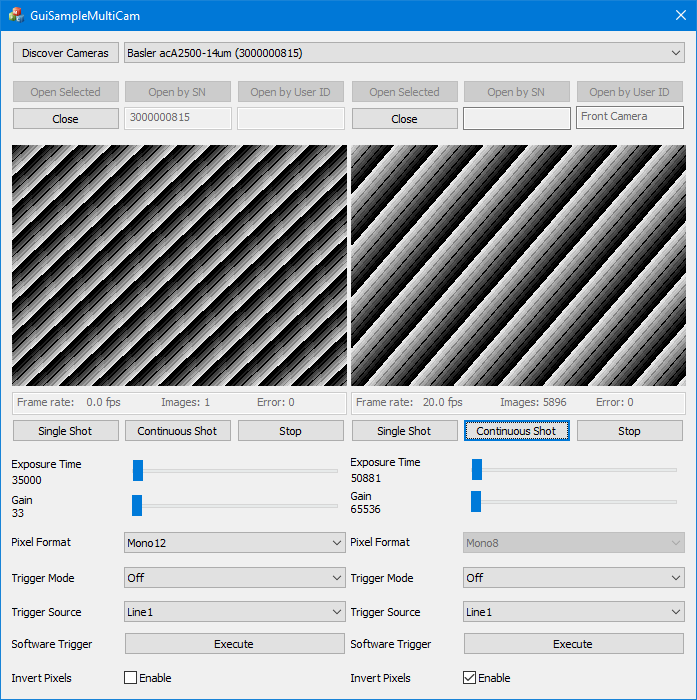Click the Discover Cameras button

pyautogui.click(x=66, y=53)
